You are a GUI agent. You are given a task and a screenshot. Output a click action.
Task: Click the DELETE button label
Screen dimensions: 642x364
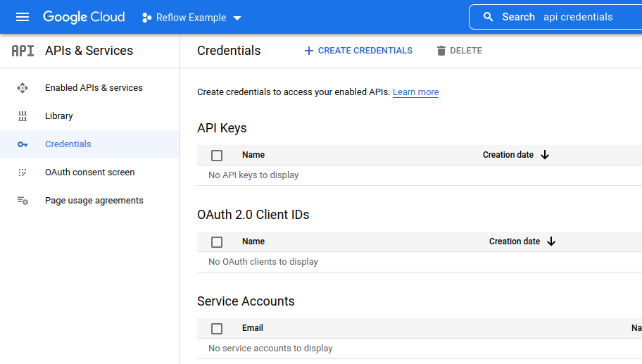coord(466,51)
